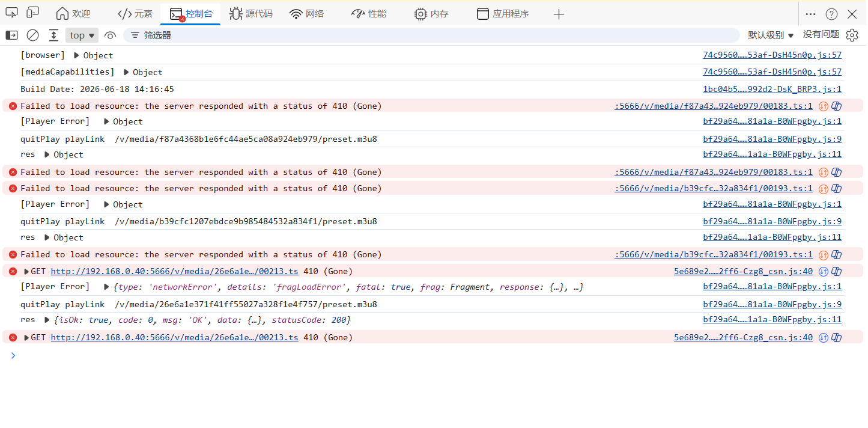Show the console sidebar panel icon

11,35
